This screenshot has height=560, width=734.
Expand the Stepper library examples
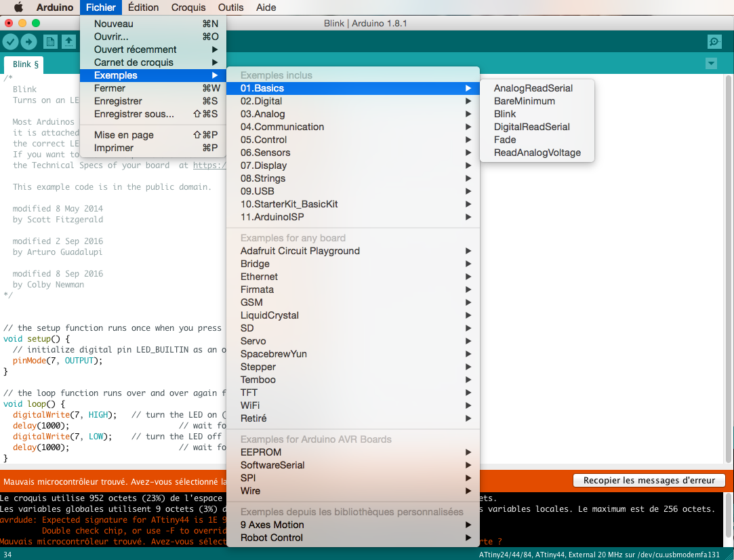point(353,367)
